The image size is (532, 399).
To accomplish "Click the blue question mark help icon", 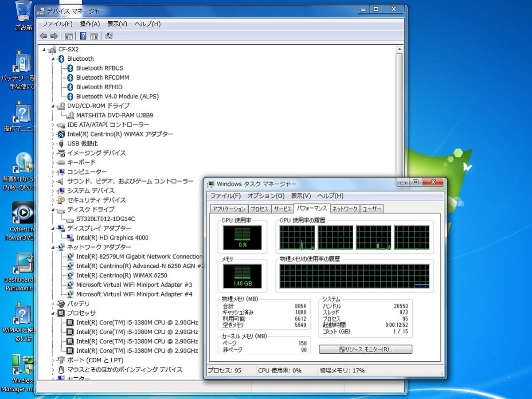I will [x=83, y=36].
